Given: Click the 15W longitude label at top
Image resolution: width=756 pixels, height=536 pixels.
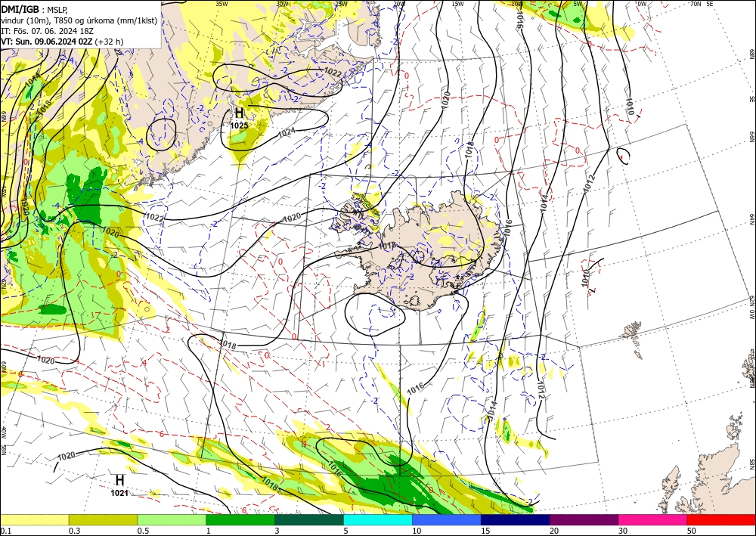Looking at the screenshot, I should 457,4.
